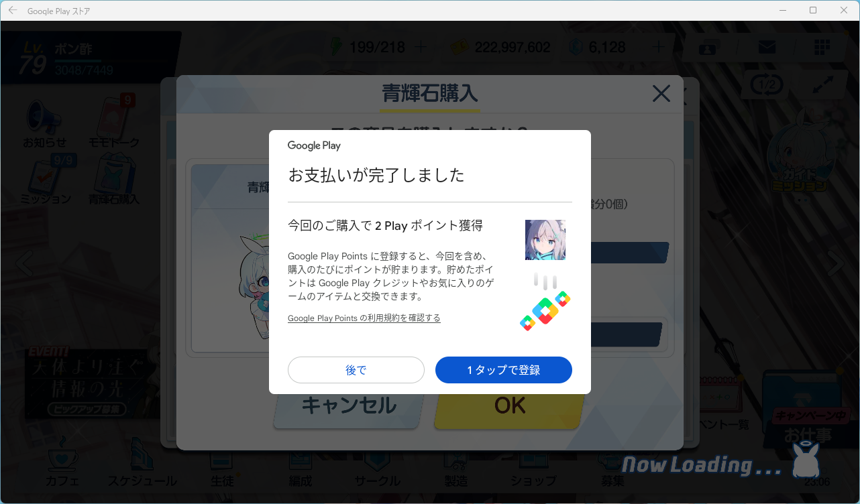860x504 pixels.
Task: Click the plus next to pyroxene 6,128
Action: coord(659,48)
